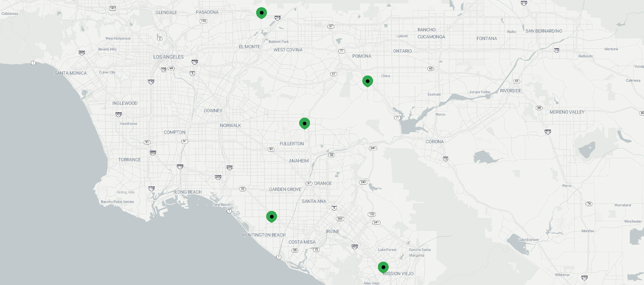
Task: Select the Riverside city label
Action: click(x=511, y=91)
